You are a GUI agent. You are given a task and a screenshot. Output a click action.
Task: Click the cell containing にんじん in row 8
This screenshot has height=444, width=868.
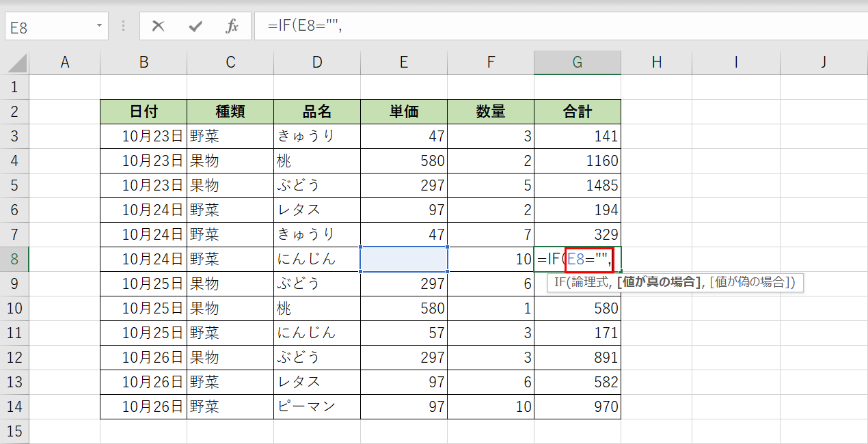(316, 259)
